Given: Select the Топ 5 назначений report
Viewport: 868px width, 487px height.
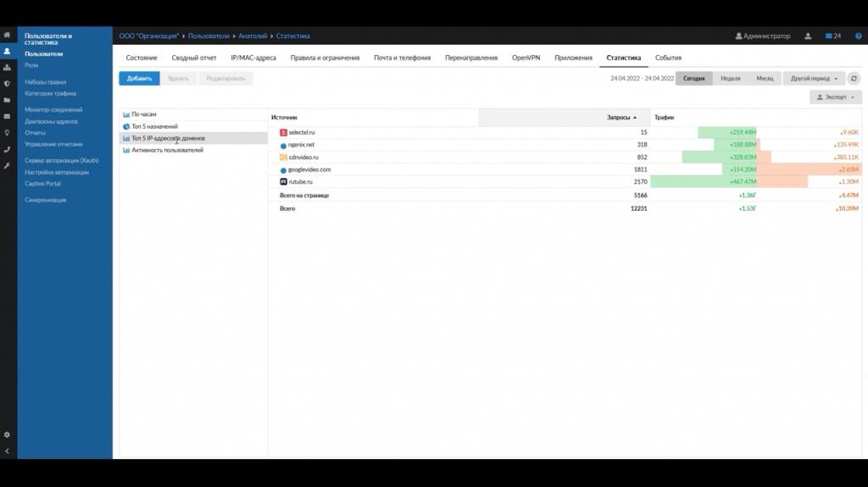Looking at the screenshot, I should [193, 127].
